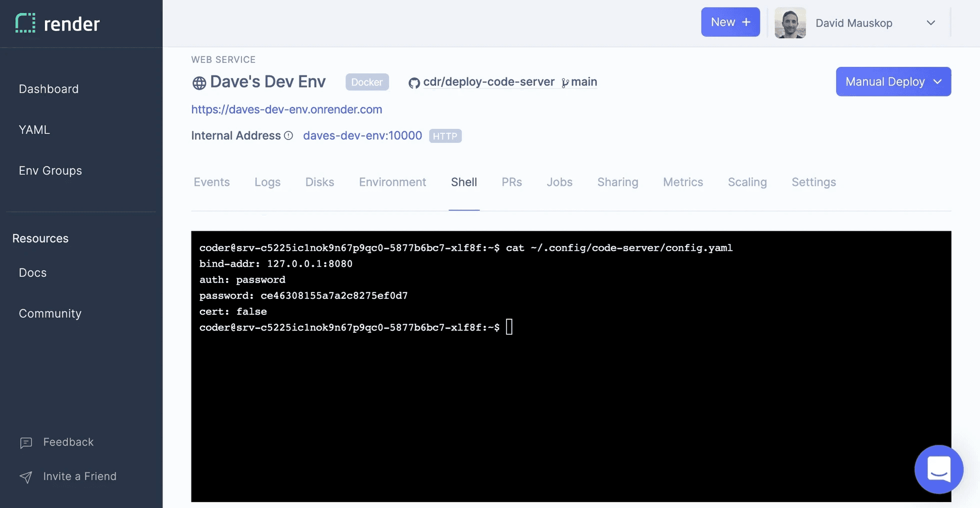
Task: Click the render wordmark text
Action: 72,24
